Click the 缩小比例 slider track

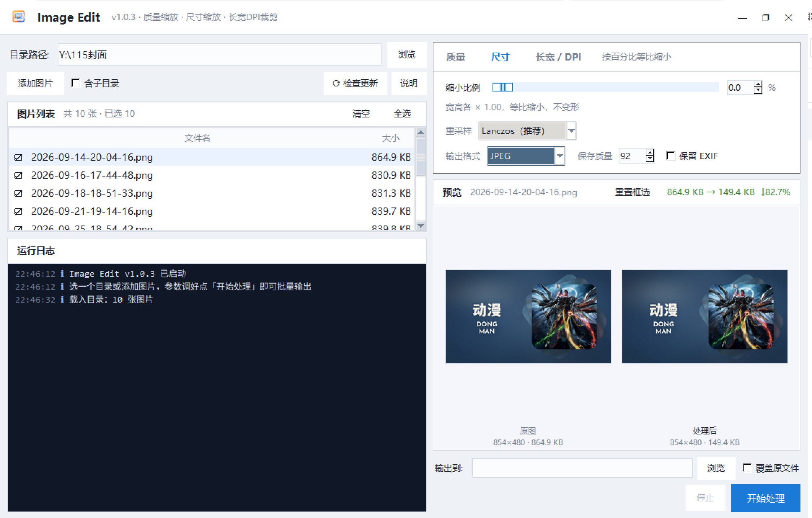click(x=606, y=87)
